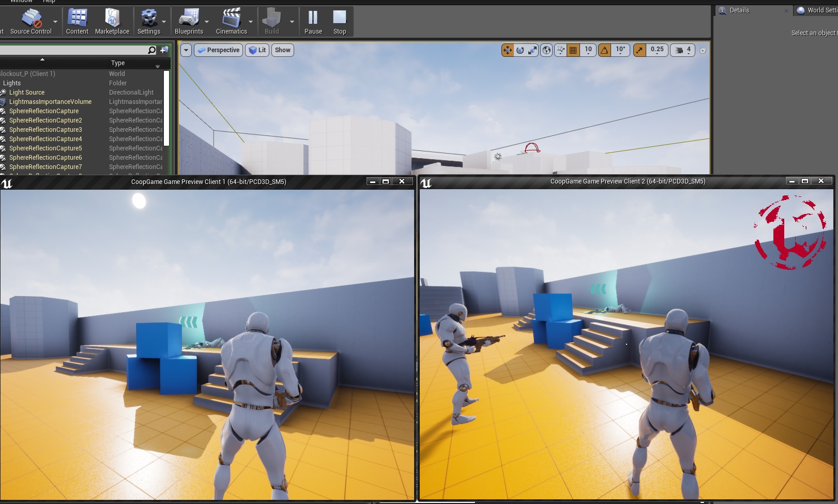Open the Window menu
The width and height of the screenshot is (838, 504).
(x=22, y=2)
